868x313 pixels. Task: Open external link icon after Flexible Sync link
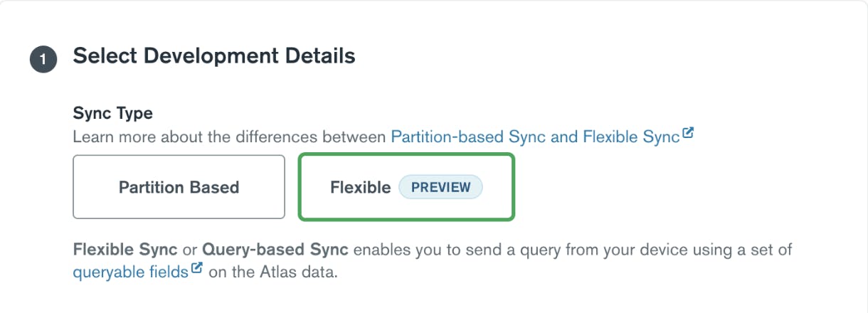(x=688, y=134)
